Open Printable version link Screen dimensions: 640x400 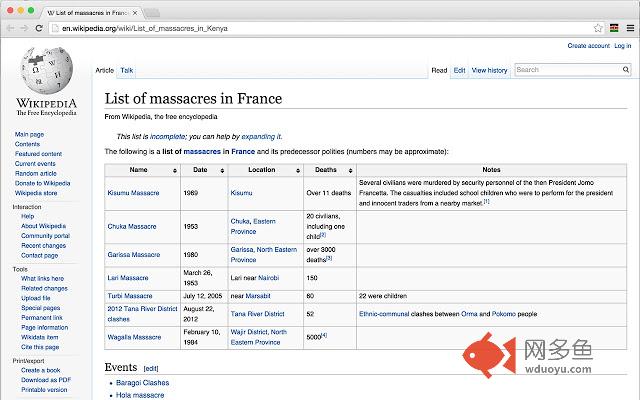coord(44,390)
